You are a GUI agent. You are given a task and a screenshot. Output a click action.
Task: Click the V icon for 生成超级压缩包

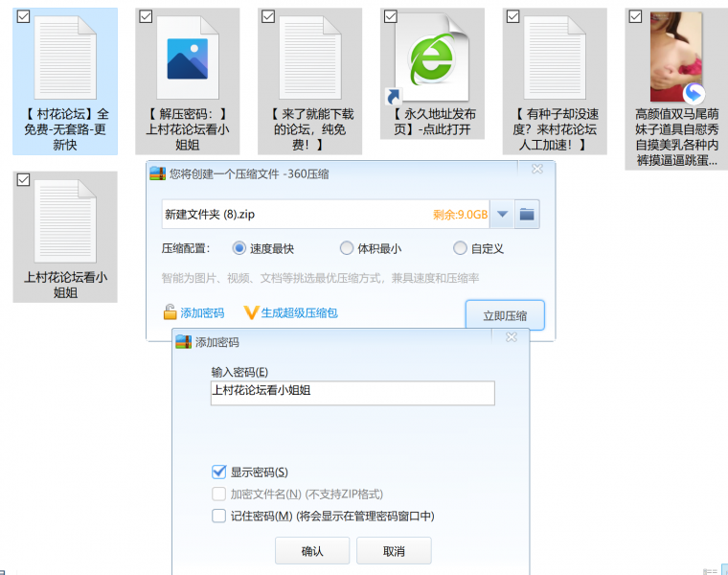point(252,312)
